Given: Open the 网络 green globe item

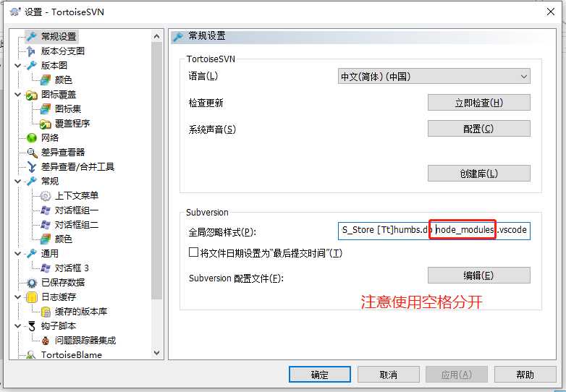Looking at the screenshot, I should (32, 137).
